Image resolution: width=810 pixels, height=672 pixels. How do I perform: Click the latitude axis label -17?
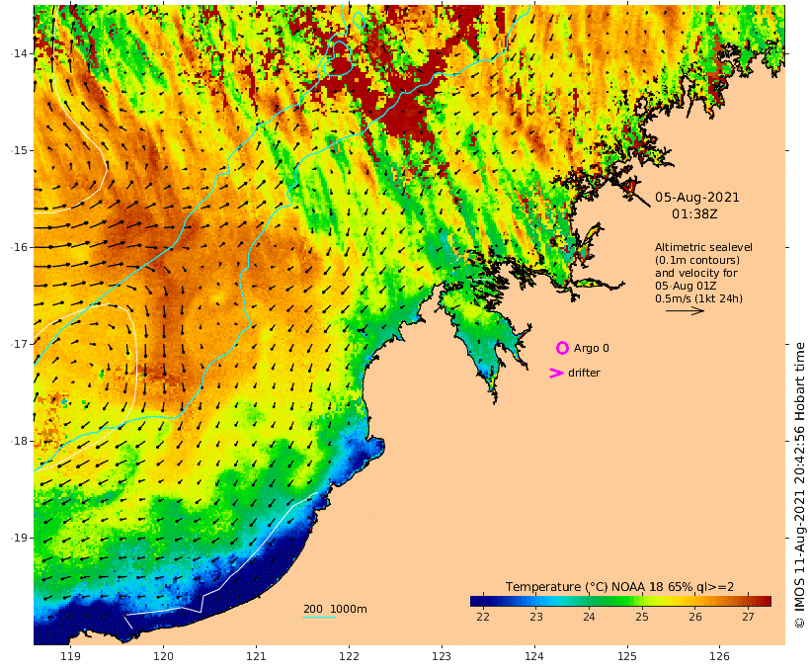[19, 344]
